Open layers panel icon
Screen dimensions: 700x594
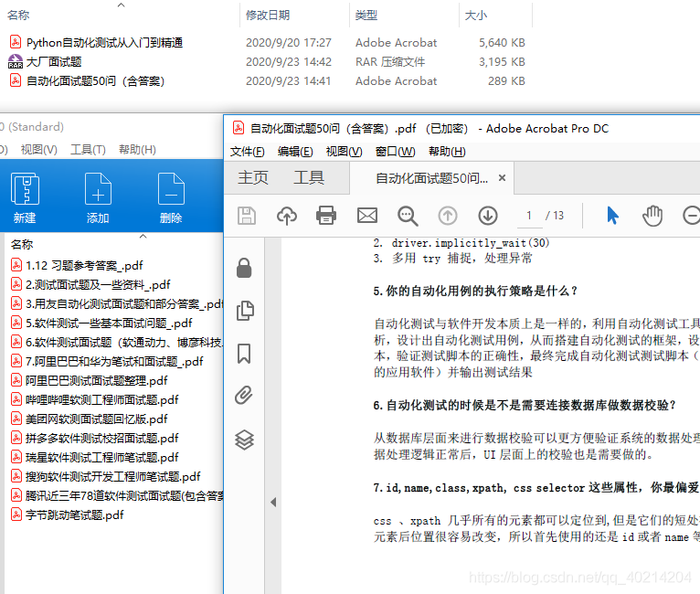pos(244,440)
